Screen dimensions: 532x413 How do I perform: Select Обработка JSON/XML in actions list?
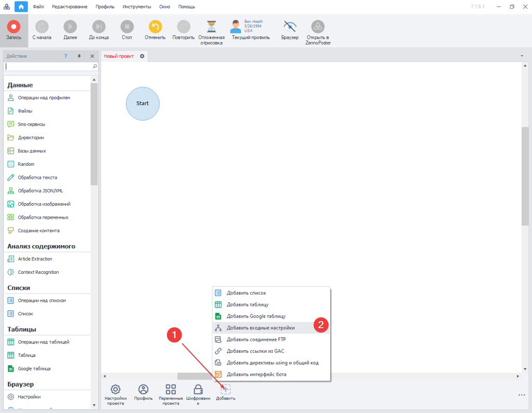click(x=40, y=191)
